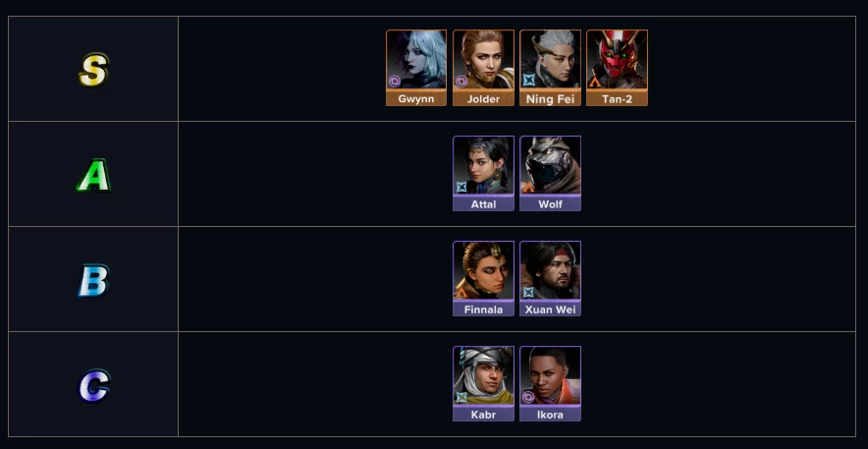Click the Ikora name label

pyautogui.click(x=550, y=415)
